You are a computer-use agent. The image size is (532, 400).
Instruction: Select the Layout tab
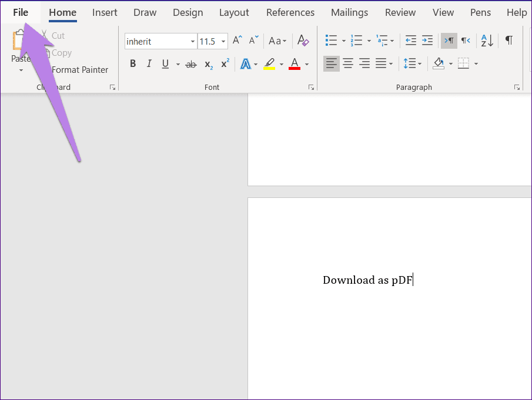tap(234, 12)
